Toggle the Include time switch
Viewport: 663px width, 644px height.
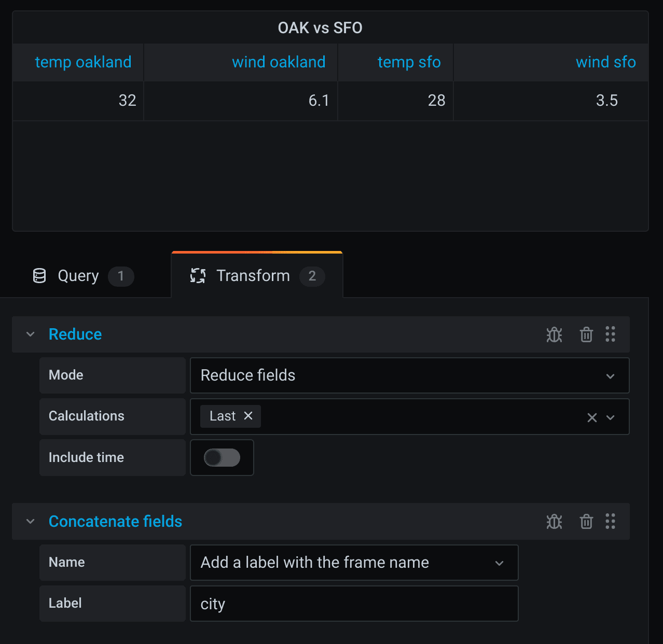tap(222, 457)
